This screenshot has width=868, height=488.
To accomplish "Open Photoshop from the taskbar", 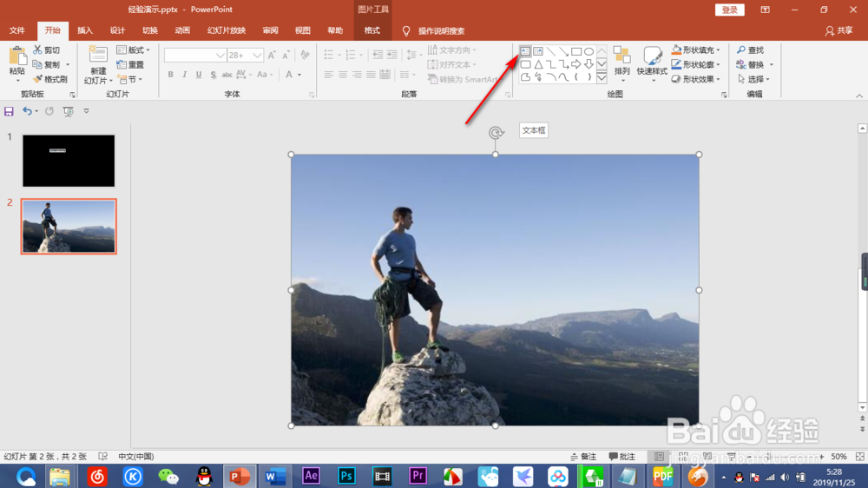I will [x=346, y=476].
